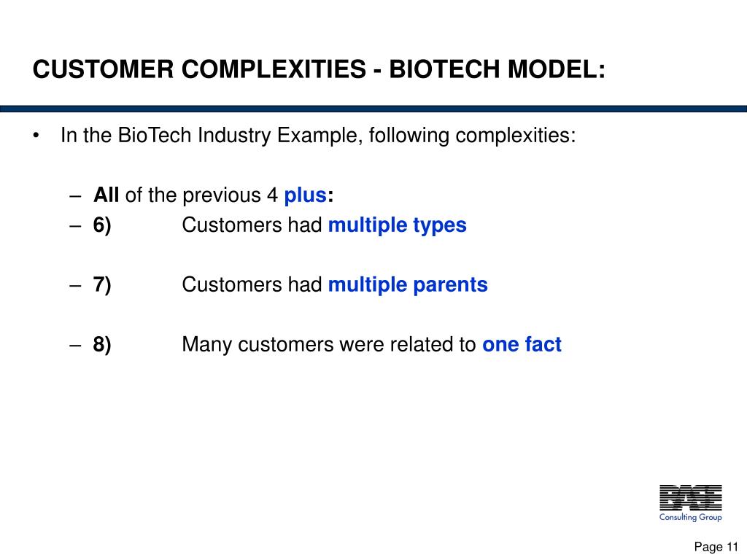Click the 'In the BioTech Industry Example' line
The width and height of the screenshot is (747, 560).
[x=318, y=136]
